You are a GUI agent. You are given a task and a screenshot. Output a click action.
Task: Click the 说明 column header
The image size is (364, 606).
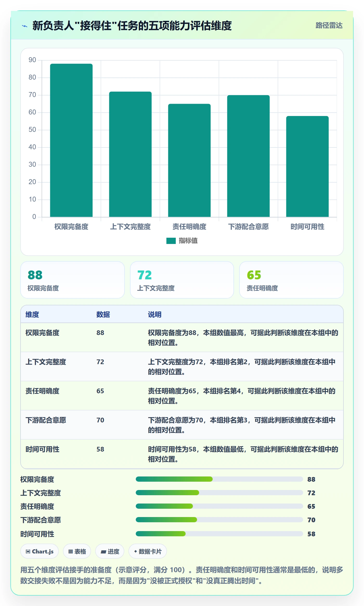[x=155, y=314]
